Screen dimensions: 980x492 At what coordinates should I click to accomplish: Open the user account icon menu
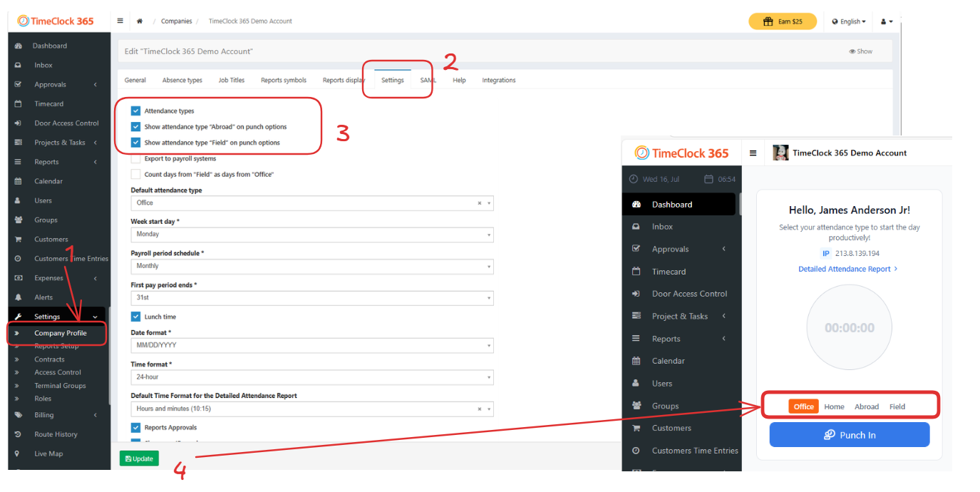[886, 21]
